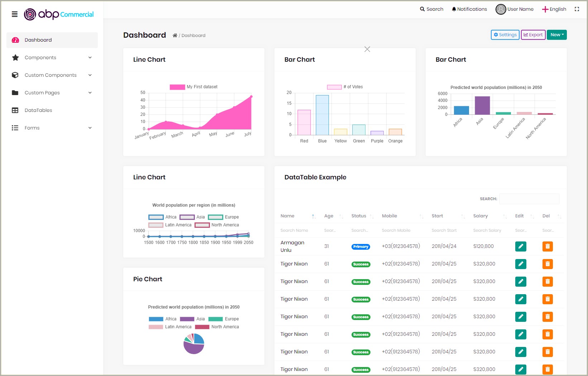
Task: Click the Search link in top bar
Action: (x=432, y=9)
